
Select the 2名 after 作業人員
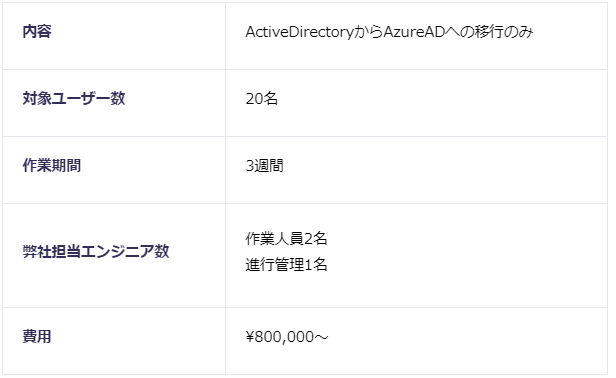coord(316,238)
